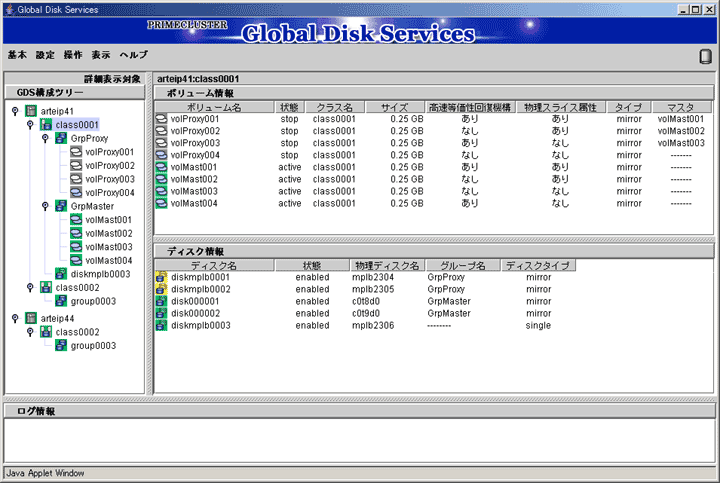Click disk icon of disk000002 row

[161, 313]
